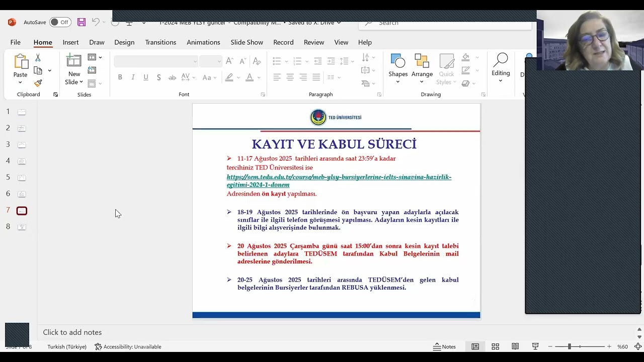Toggle Normal view in status bar

(475, 346)
